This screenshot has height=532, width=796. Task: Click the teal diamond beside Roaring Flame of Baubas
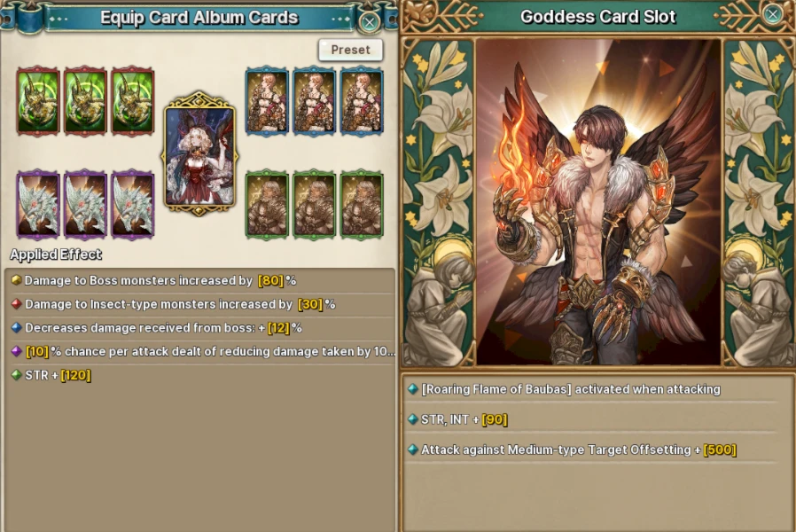tap(413, 389)
